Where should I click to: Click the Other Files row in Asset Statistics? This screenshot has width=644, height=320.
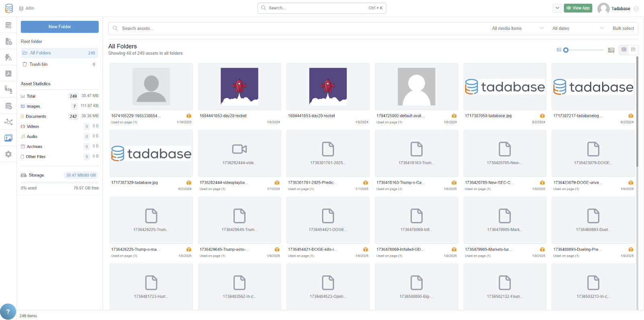[x=60, y=157]
